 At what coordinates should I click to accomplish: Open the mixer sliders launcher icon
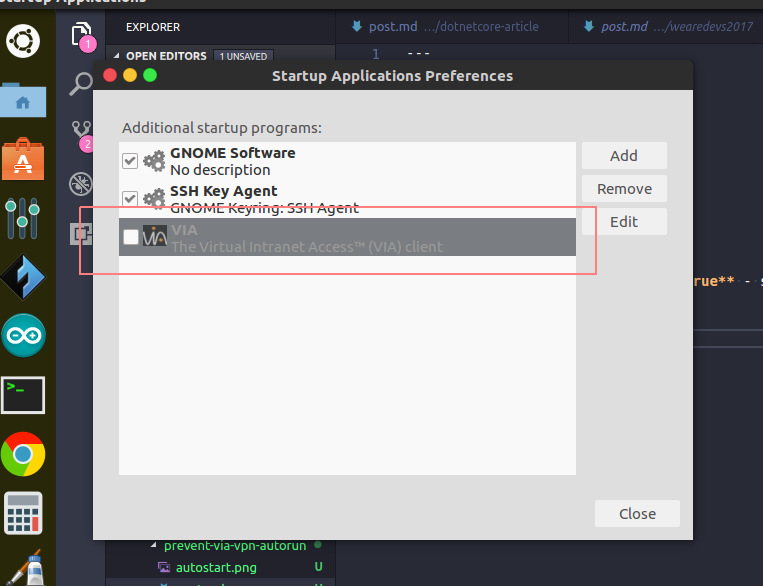click(x=22, y=219)
